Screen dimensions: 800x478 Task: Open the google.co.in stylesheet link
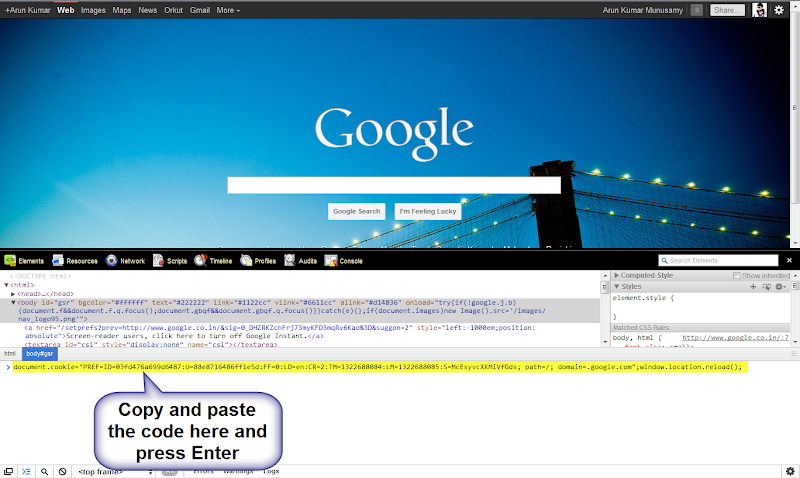pyautogui.click(x=735, y=338)
